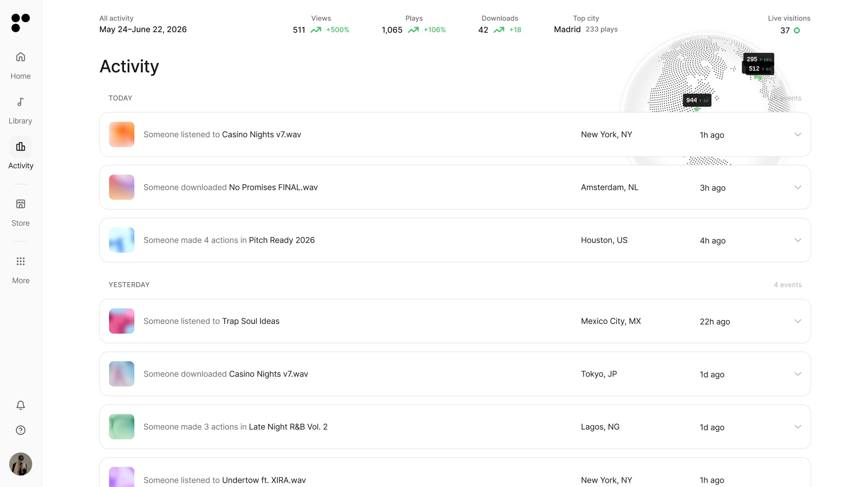Select the Activity chart icon
The height and width of the screenshot is (487, 868).
pyautogui.click(x=21, y=147)
